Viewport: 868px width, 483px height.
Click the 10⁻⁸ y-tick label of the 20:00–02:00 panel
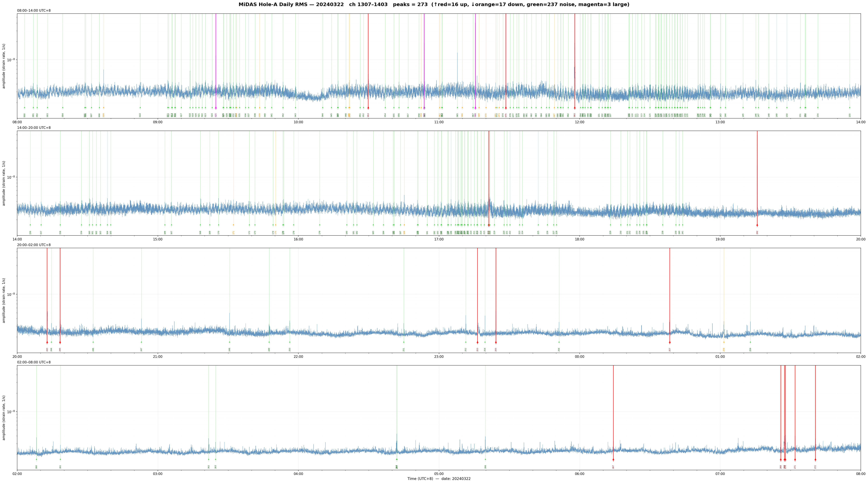(x=11, y=294)
